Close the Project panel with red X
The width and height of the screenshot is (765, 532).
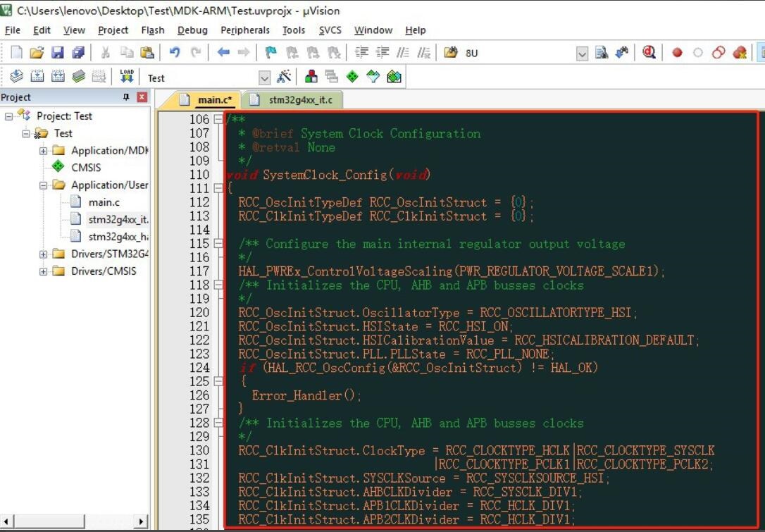[142, 97]
